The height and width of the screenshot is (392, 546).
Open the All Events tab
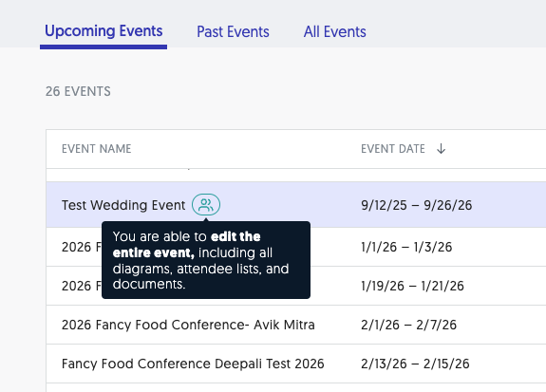[334, 31]
